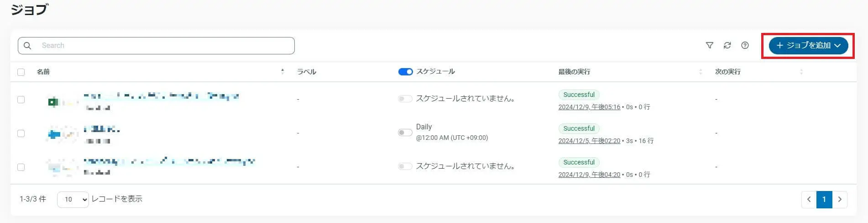Click the search magnifier icon
Image resolution: width=868 pixels, height=223 pixels.
click(x=27, y=46)
